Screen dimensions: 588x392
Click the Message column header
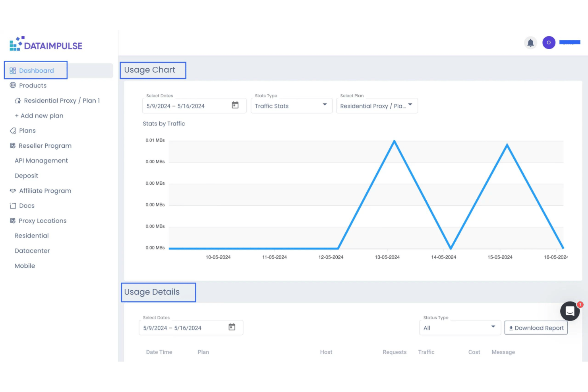click(503, 352)
